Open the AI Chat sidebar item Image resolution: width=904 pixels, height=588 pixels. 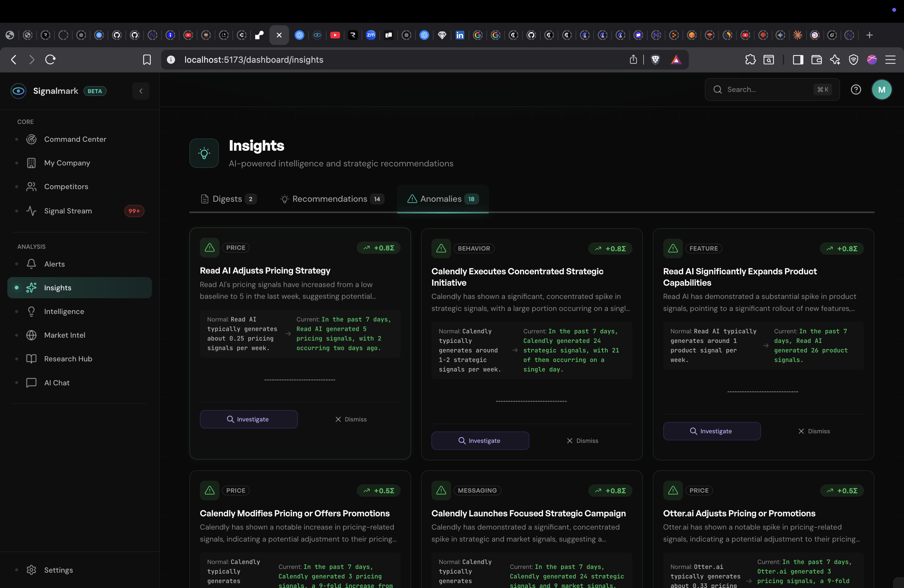(57, 383)
